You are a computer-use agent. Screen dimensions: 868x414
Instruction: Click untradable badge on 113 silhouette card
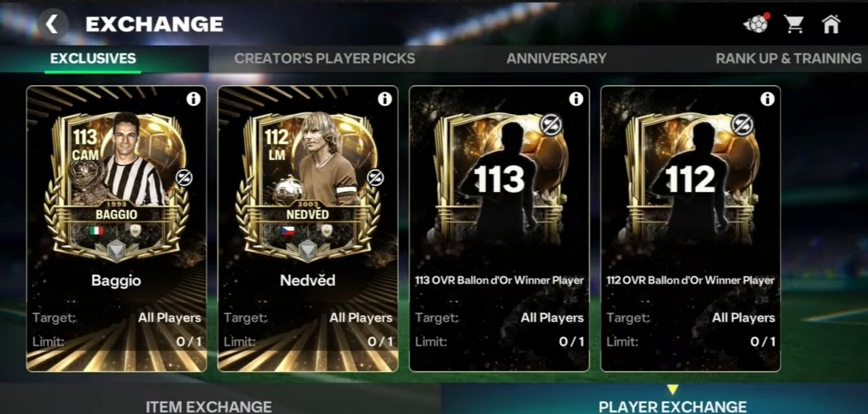(551, 125)
